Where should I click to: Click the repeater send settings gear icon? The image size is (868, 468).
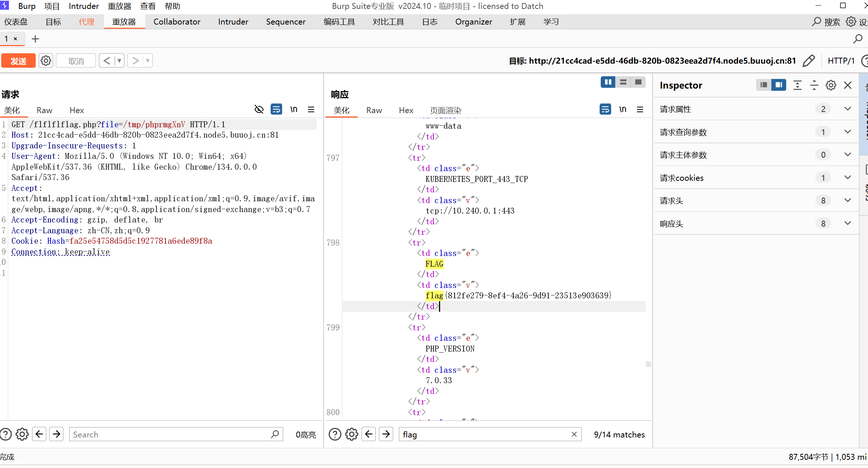[46, 61]
